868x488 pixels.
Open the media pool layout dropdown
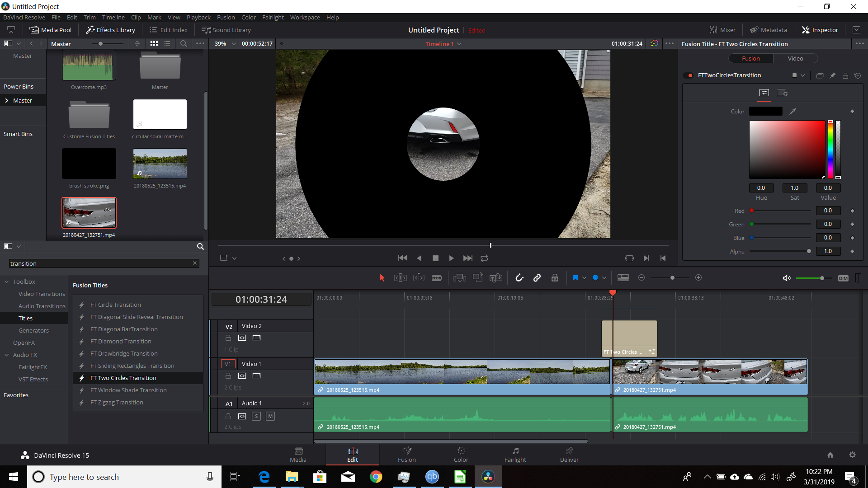click(x=19, y=44)
